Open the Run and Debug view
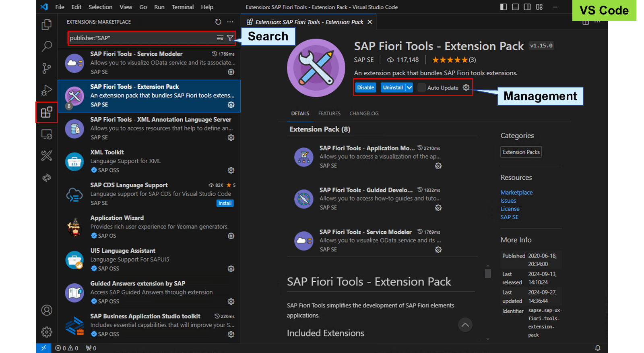 click(47, 90)
